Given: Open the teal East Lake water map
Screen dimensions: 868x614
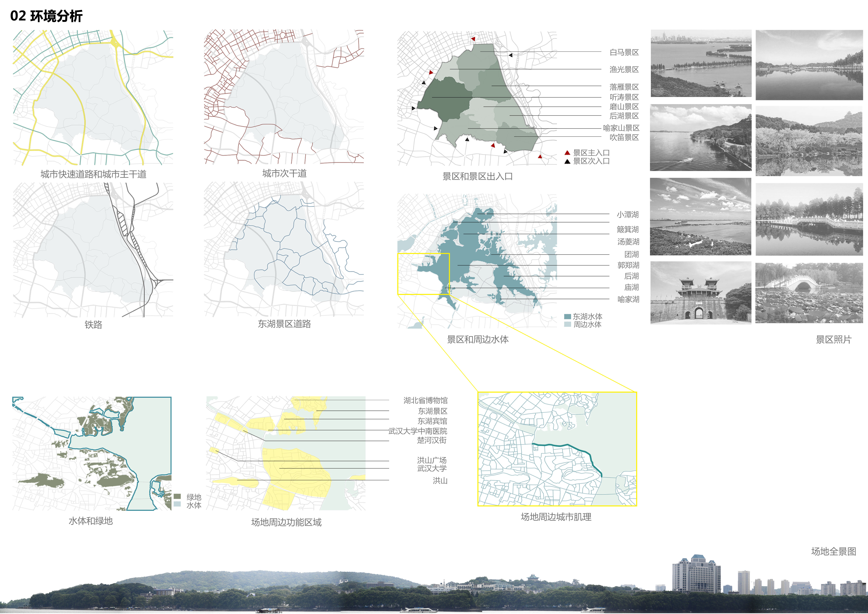Looking at the screenshot, I should [x=477, y=261].
